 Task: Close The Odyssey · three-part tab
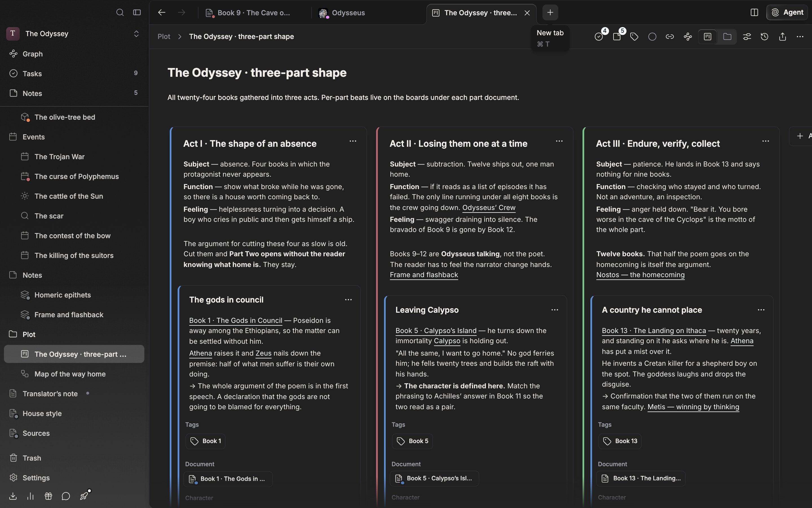point(527,13)
